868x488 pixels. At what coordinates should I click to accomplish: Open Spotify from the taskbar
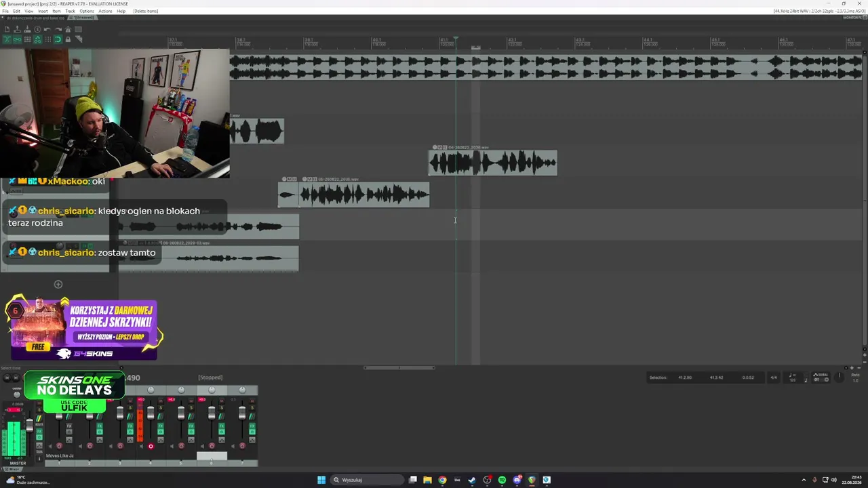tap(502, 480)
